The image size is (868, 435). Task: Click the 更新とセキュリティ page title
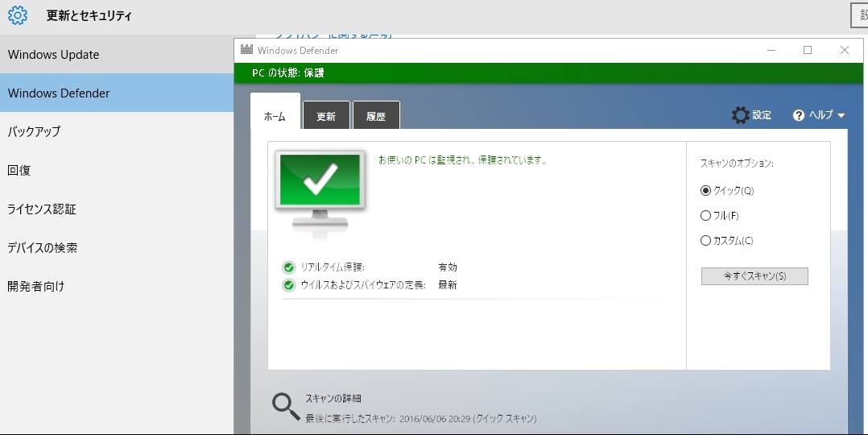pos(89,15)
